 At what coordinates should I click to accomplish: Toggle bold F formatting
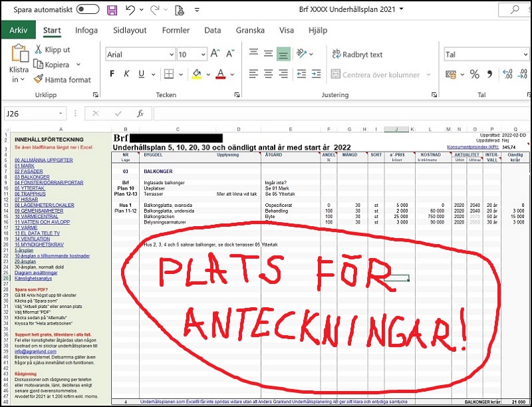click(112, 74)
